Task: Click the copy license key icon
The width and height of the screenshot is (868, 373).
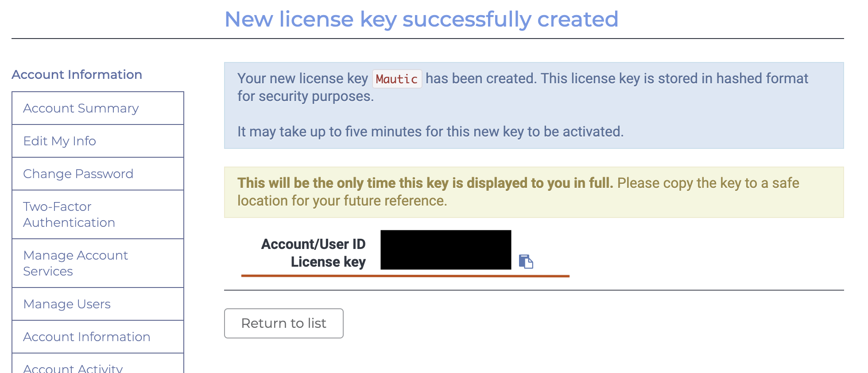Action: (x=526, y=262)
